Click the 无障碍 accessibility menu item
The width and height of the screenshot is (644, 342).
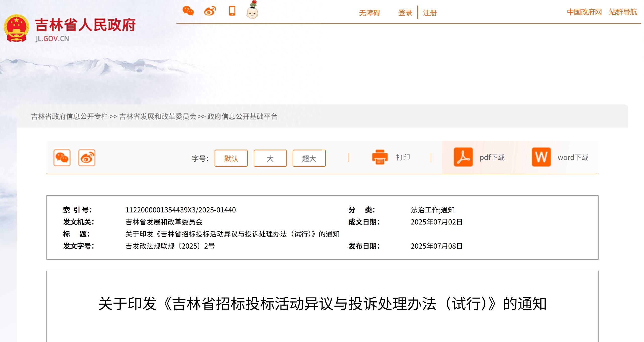click(369, 13)
